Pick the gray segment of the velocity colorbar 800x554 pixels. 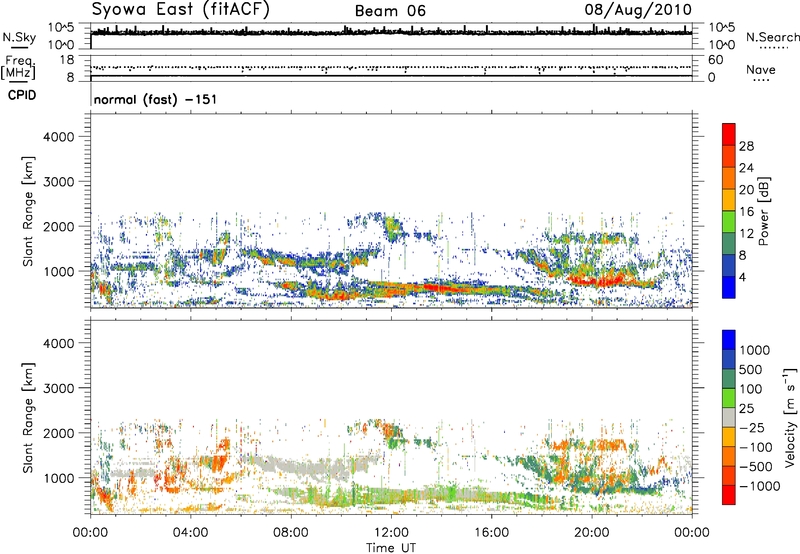(729, 417)
